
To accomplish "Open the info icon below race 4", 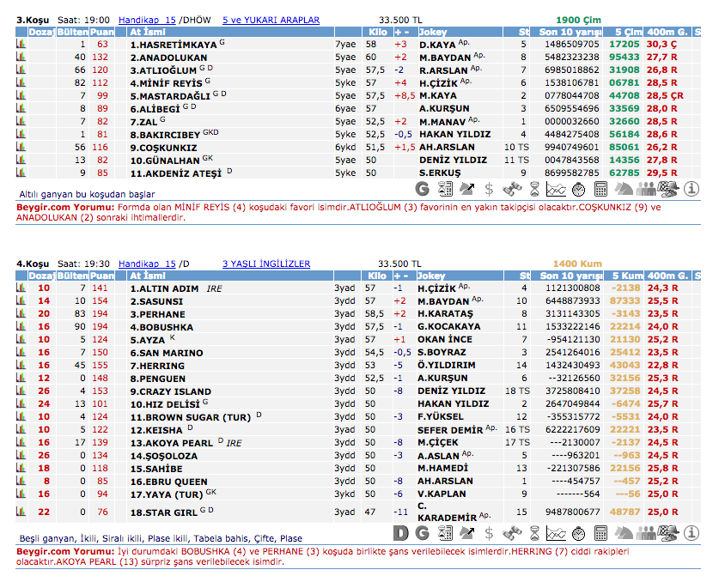I will click(691, 533).
